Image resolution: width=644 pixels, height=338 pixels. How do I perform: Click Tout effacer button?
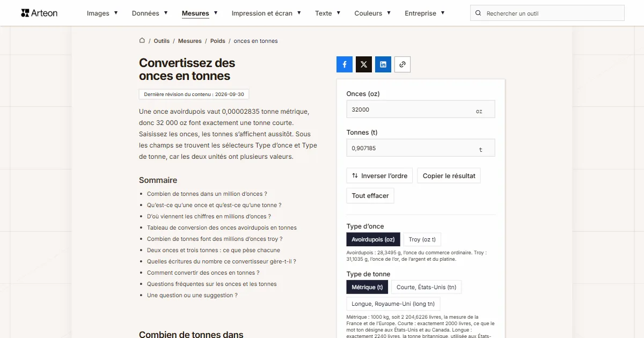[x=370, y=196]
